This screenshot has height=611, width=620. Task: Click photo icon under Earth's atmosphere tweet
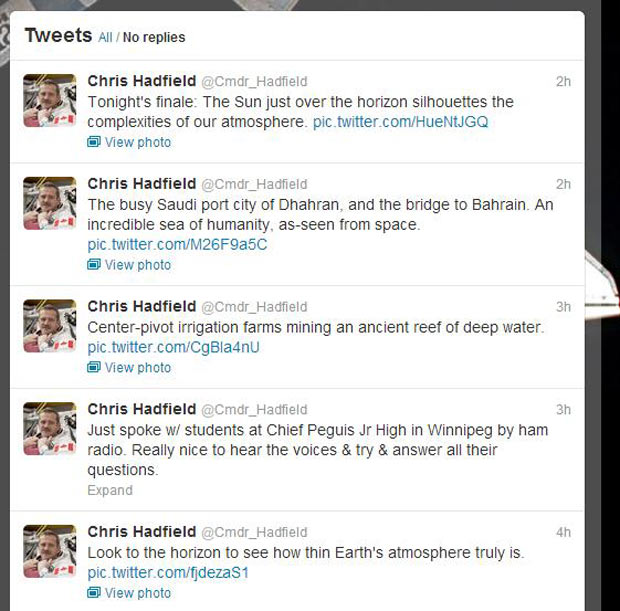(94, 592)
